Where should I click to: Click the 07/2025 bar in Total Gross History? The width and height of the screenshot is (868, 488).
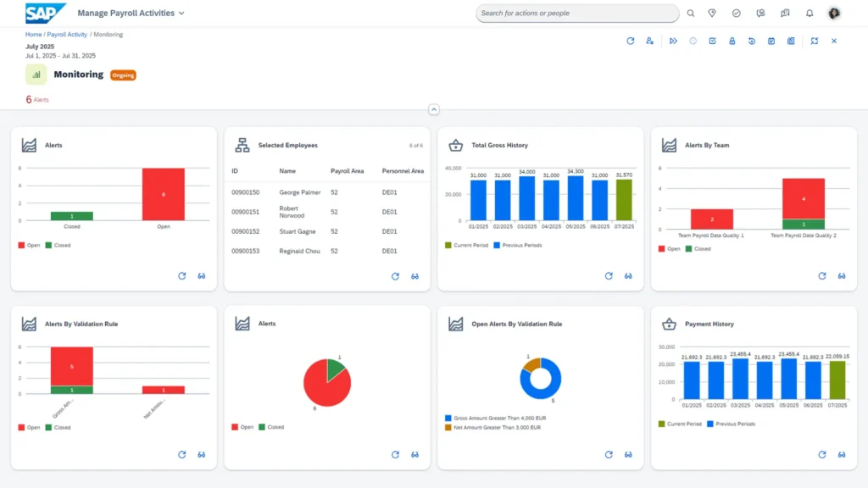coord(624,199)
